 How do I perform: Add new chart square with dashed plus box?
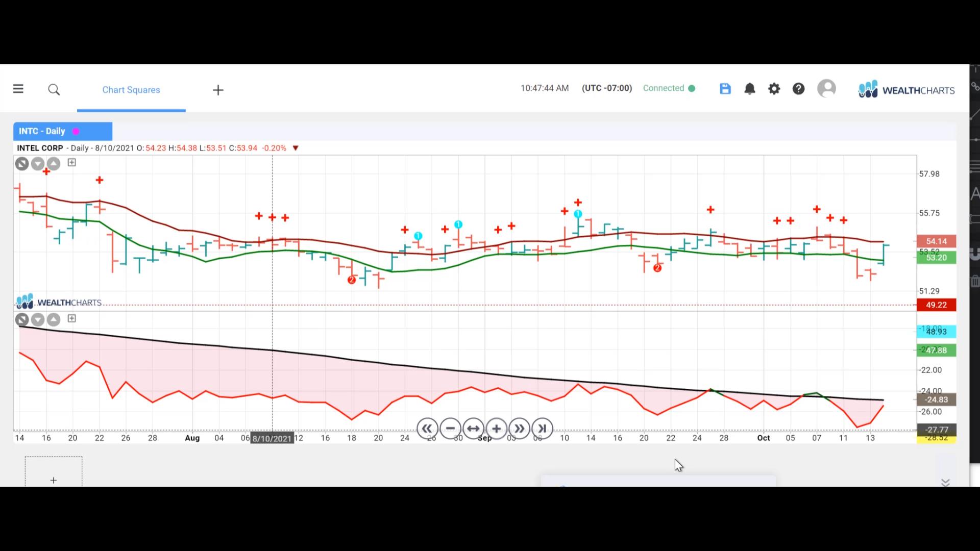(54, 472)
